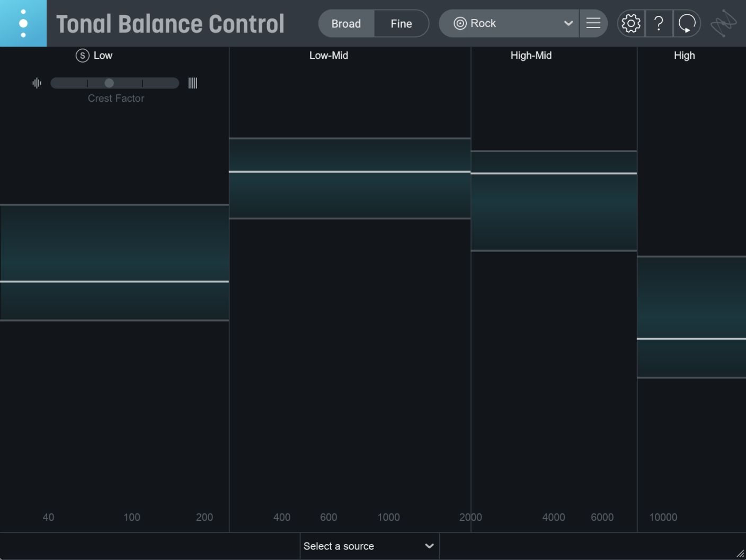Click the iZotope logo in top-left corner
The image size is (746, 560).
[23, 23]
